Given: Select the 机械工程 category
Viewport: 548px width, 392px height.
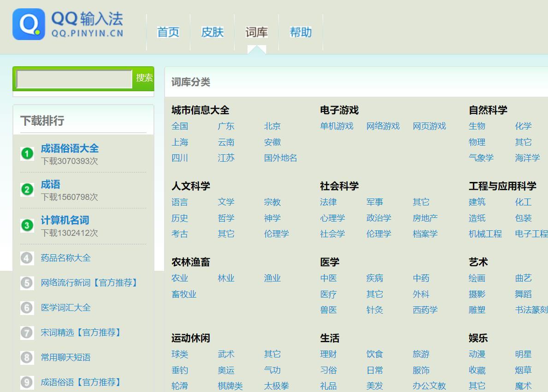Looking at the screenshot, I should [485, 234].
